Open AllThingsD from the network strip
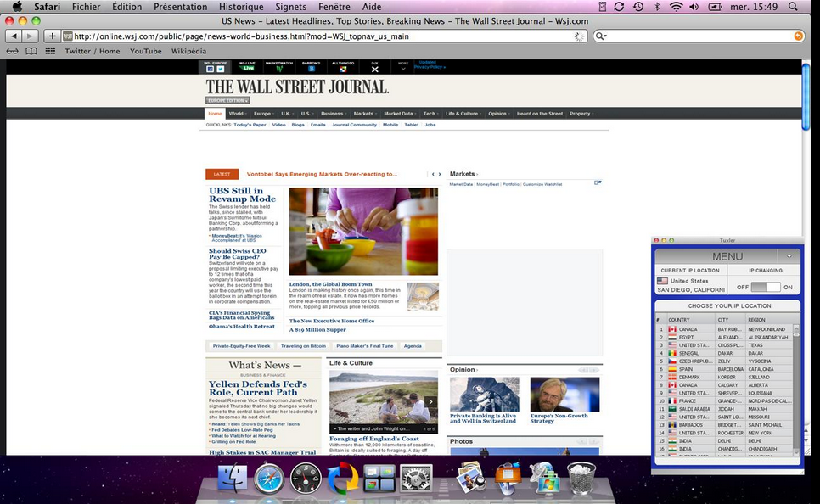Viewport: 820px width, 504px height. click(x=343, y=66)
